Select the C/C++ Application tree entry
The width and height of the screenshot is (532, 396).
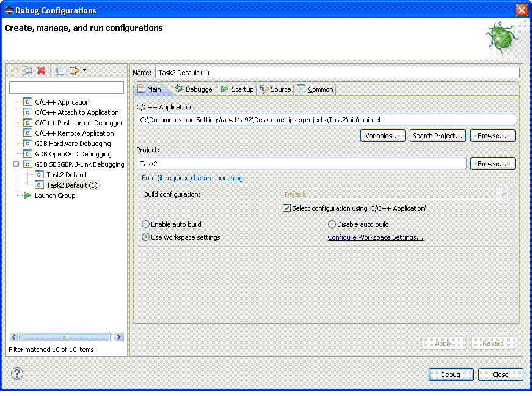[x=62, y=102]
